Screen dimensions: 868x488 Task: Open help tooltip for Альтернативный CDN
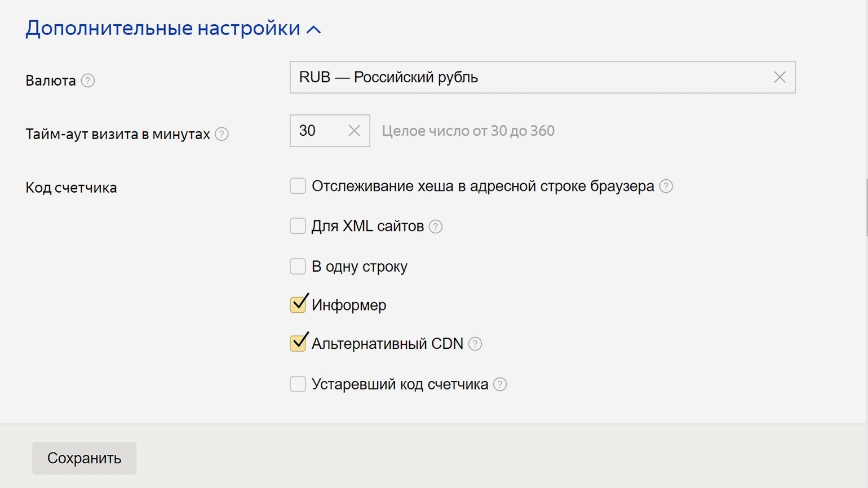pos(475,344)
